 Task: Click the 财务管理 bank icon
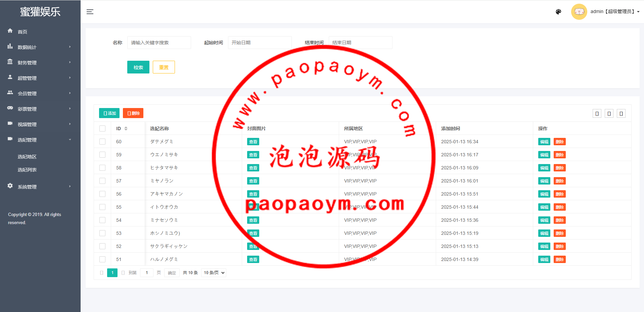pos(10,62)
